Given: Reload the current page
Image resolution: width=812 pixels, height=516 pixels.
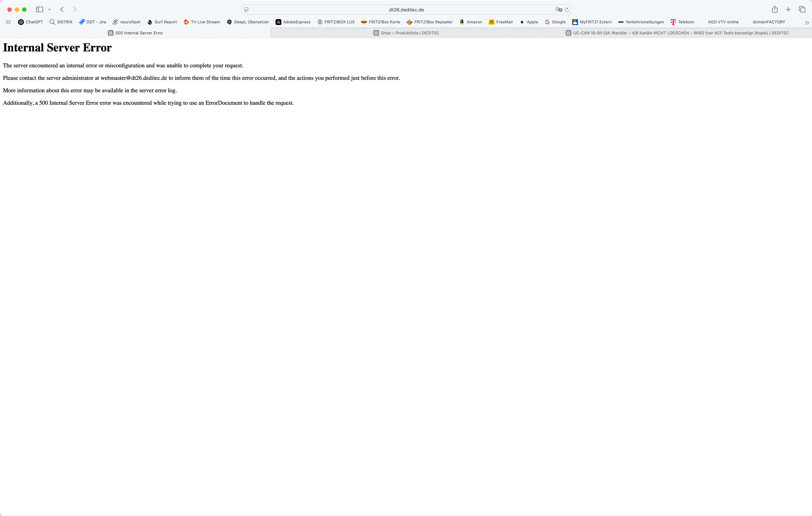Looking at the screenshot, I should [567, 10].
